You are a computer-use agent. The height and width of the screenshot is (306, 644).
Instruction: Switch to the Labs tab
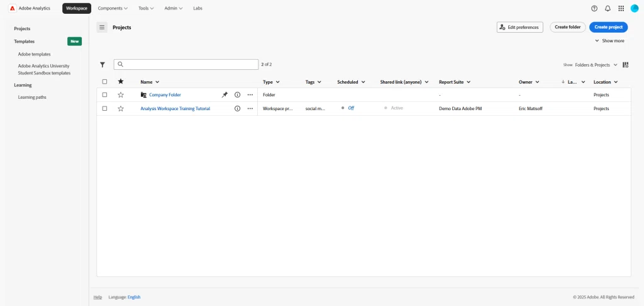[198, 8]
